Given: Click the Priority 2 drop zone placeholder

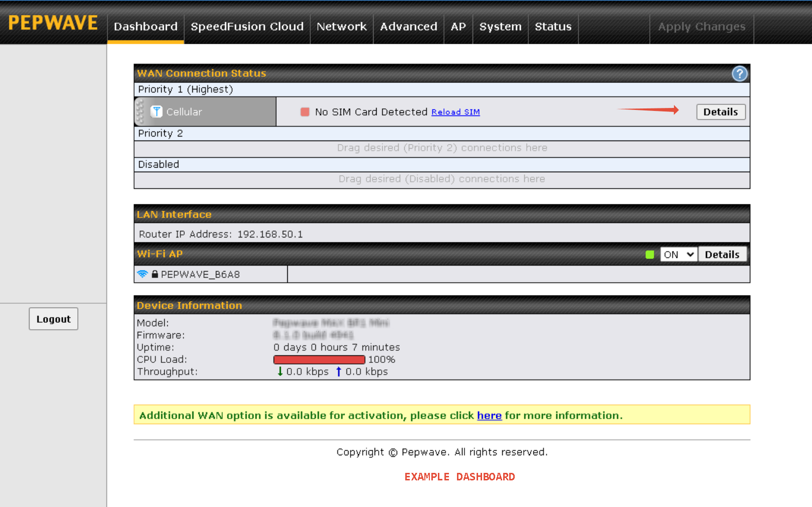Looking at the screenshot, I should [442, 148].
